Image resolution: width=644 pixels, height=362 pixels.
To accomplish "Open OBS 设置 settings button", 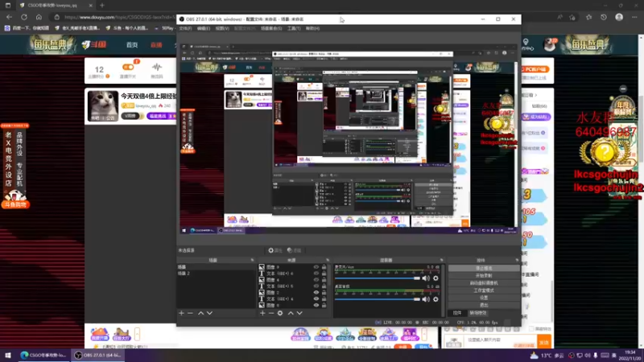I will click(x=484, y=298).
